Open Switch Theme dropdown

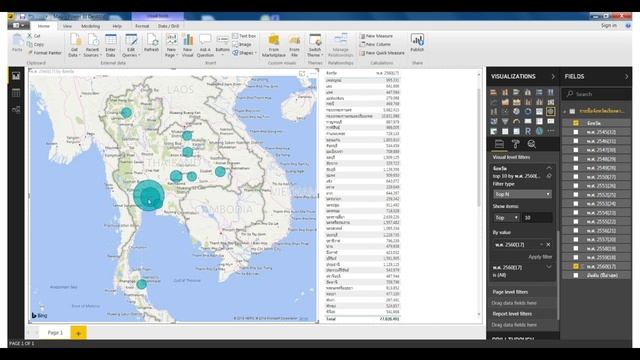click(x=315, y=45)
